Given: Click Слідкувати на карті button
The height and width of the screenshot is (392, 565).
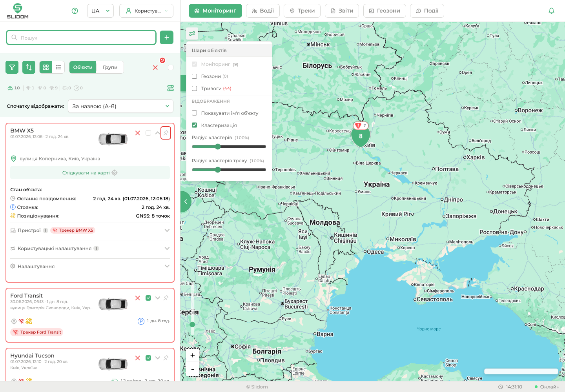Looking at the screenshot, I should coord(90,173).
